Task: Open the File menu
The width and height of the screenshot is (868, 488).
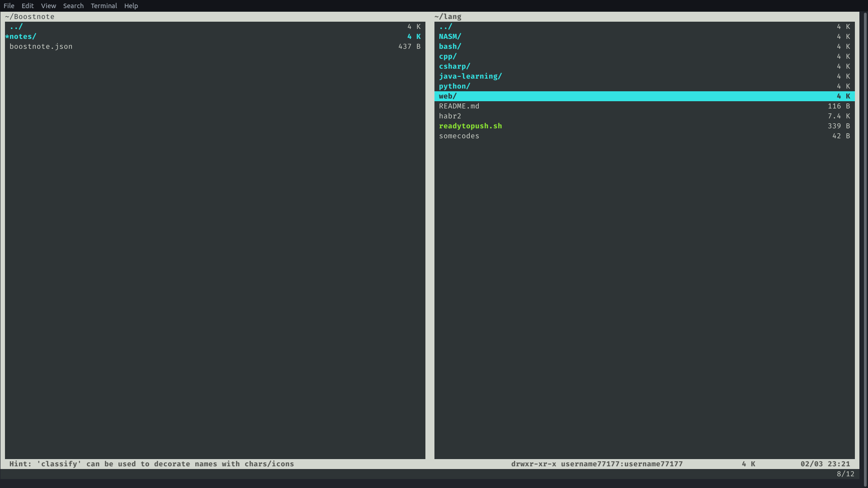Action: click(9, 6)
